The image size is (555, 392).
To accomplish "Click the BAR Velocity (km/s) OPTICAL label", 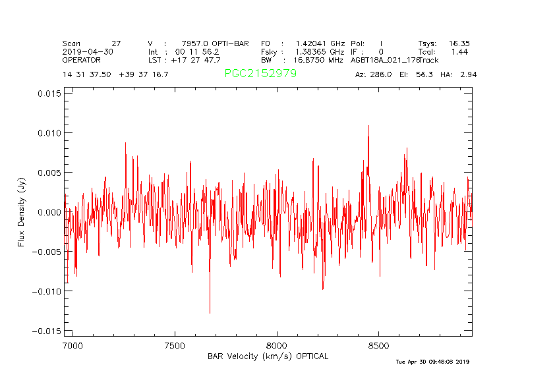I will click(268, 356).
